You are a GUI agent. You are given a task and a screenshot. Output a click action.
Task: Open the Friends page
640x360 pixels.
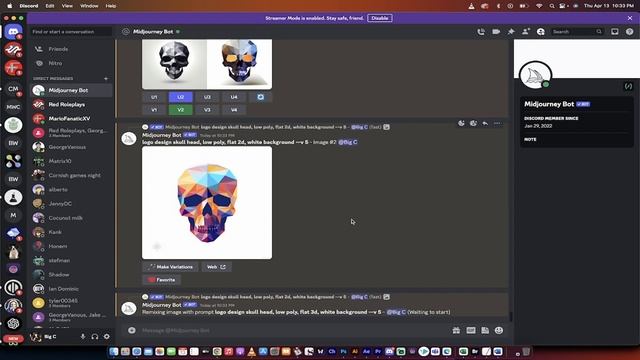(71, 49)
